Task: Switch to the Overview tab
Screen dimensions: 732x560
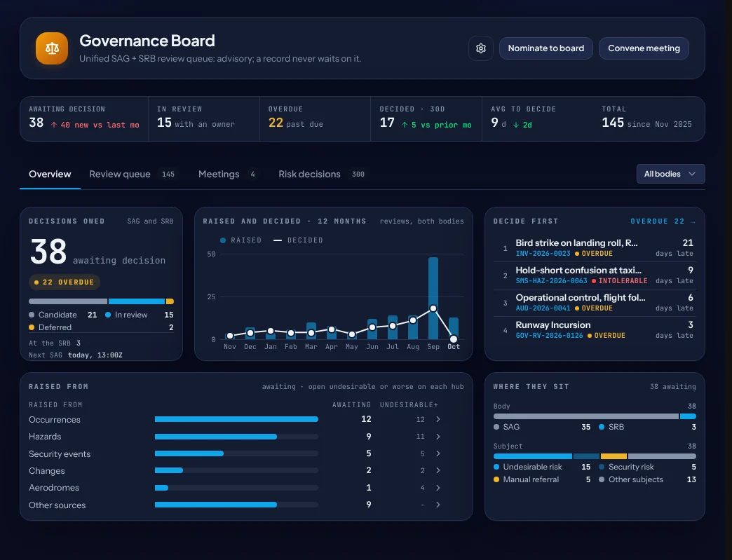Action: [50, 174]
